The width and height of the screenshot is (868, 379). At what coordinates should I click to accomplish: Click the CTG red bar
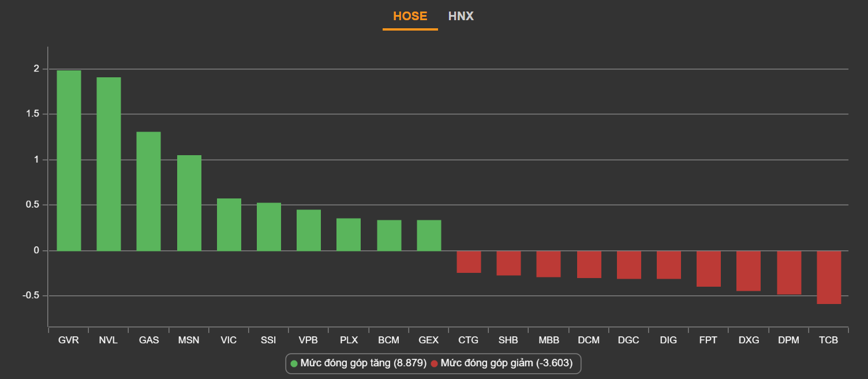coord(469,261)
